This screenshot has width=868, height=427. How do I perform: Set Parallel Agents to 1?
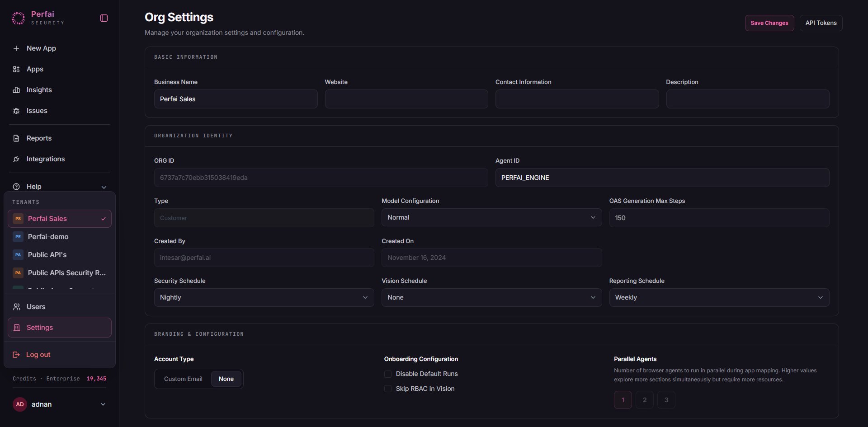click(x=623, y=400)
